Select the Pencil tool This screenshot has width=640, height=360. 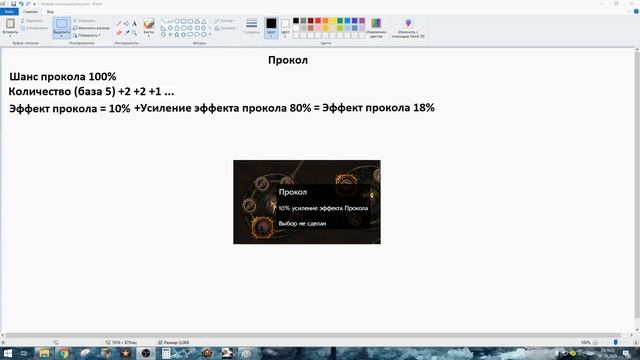(x=119, y=24)
